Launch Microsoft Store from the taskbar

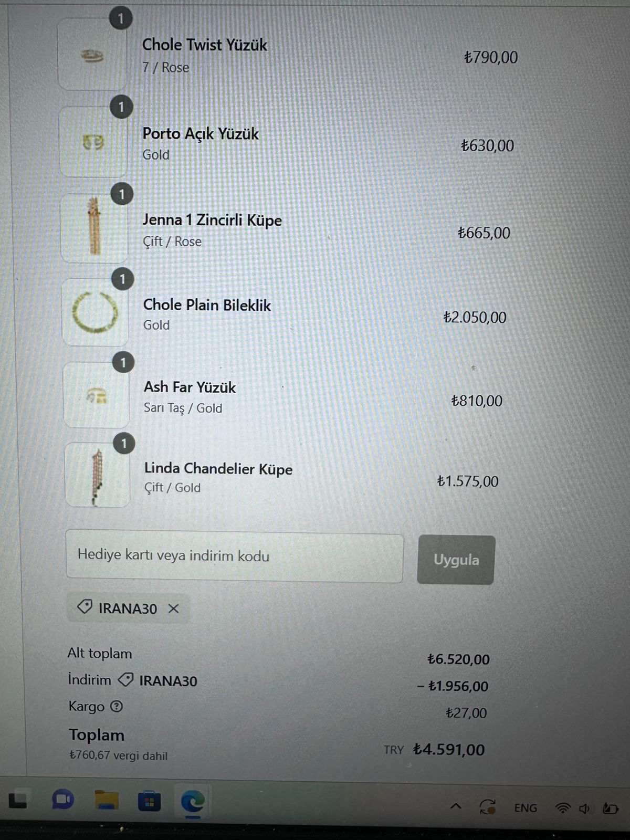tap(150, 802)
